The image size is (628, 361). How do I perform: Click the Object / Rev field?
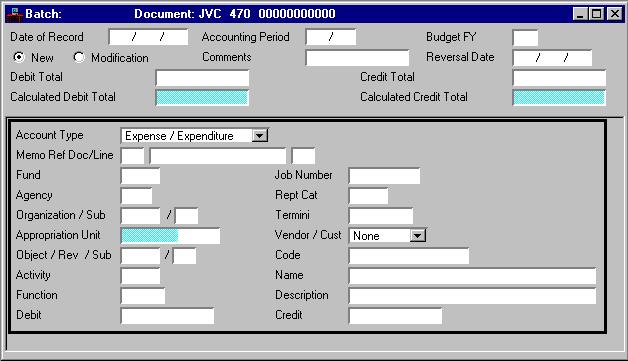140,256
